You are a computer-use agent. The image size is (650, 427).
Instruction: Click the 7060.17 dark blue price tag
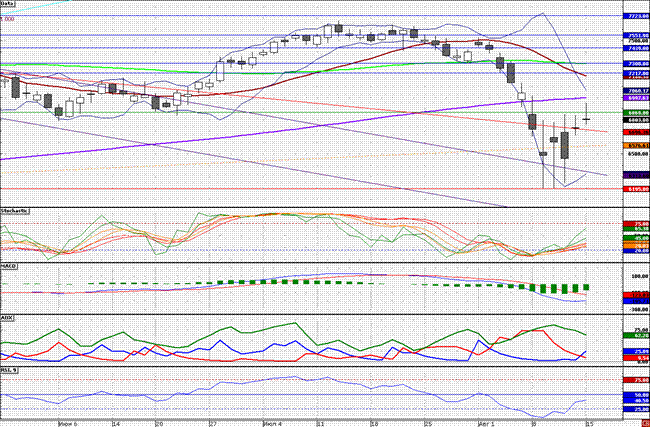(636, 91)
